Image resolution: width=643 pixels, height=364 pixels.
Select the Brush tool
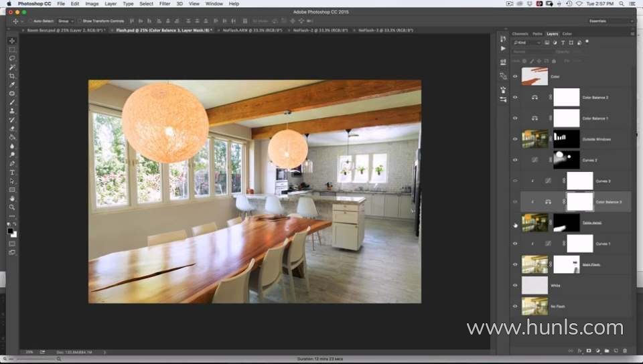click(12, 102)
